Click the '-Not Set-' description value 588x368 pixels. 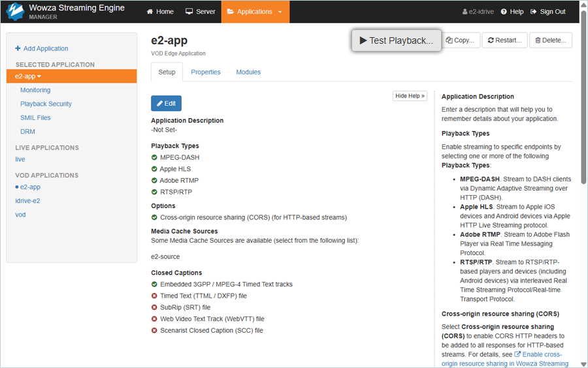pyautogui.click(x=164, y=130)
